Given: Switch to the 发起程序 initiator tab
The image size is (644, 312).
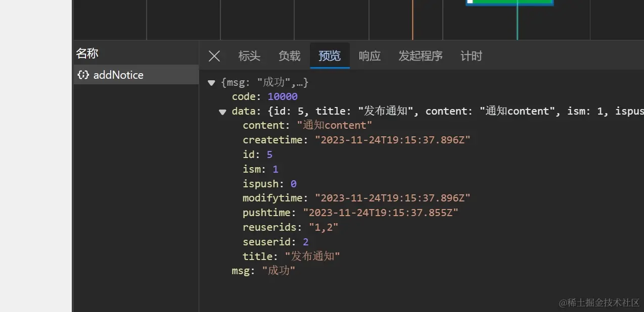Looking at the screenshot, I should (421, 56).
